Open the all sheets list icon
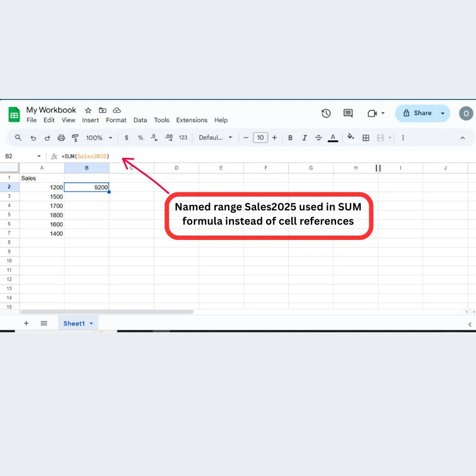This screenshot has width=476, height=476. point(44,323)
